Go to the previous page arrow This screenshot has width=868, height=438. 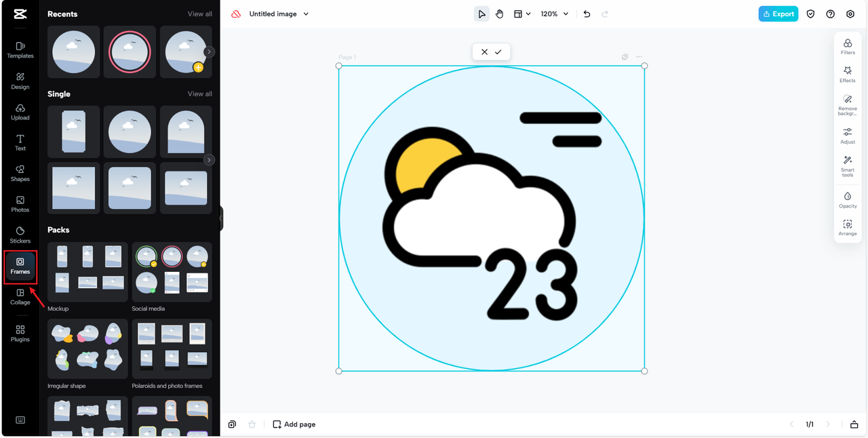point(791,424)
